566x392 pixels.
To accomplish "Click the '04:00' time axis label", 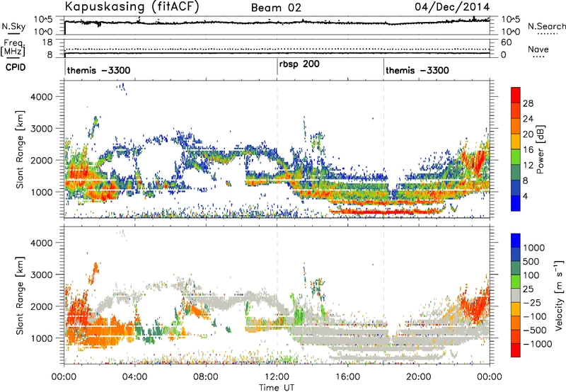I will [135, 377].
